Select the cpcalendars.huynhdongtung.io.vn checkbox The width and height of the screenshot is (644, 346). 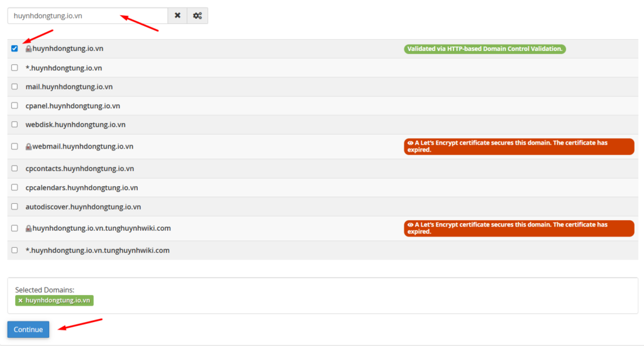coord(14,187)
